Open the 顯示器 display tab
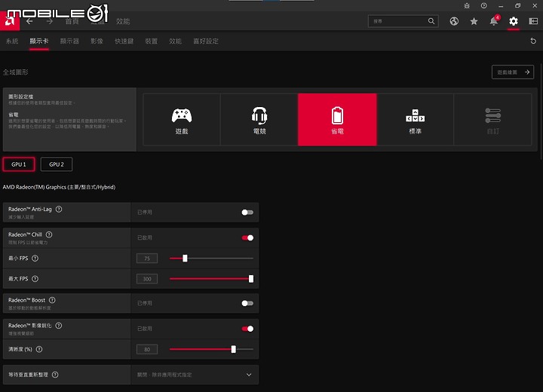 tap(69, 41)
